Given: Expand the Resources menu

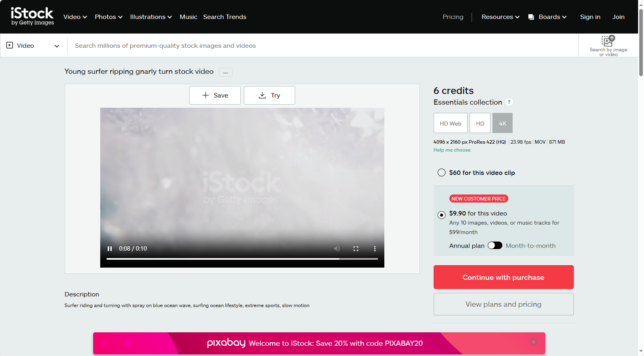Looking at the screenshot, I should coord(500,17).
